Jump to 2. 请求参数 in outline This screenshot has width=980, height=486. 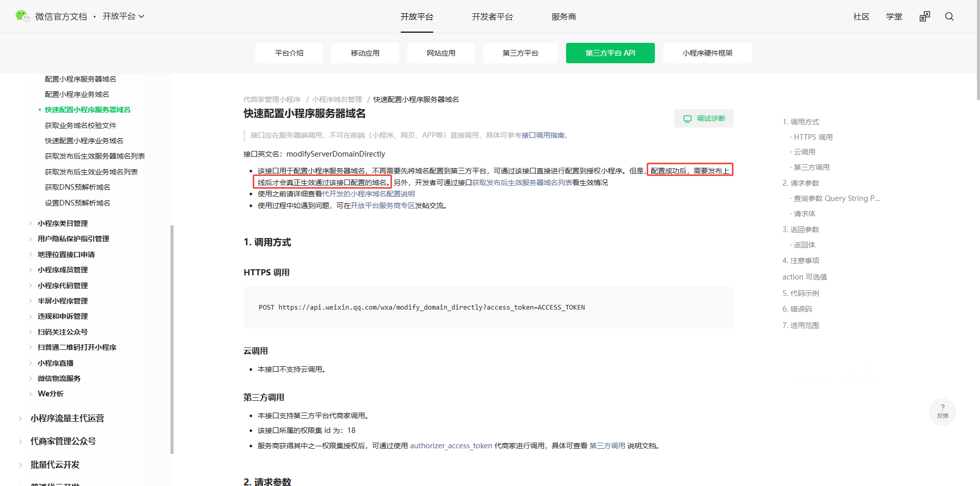(801, 183)
